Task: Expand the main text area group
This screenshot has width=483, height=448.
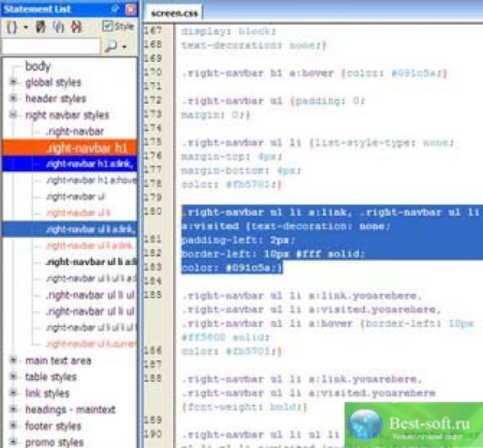Action: click(13, 360)
